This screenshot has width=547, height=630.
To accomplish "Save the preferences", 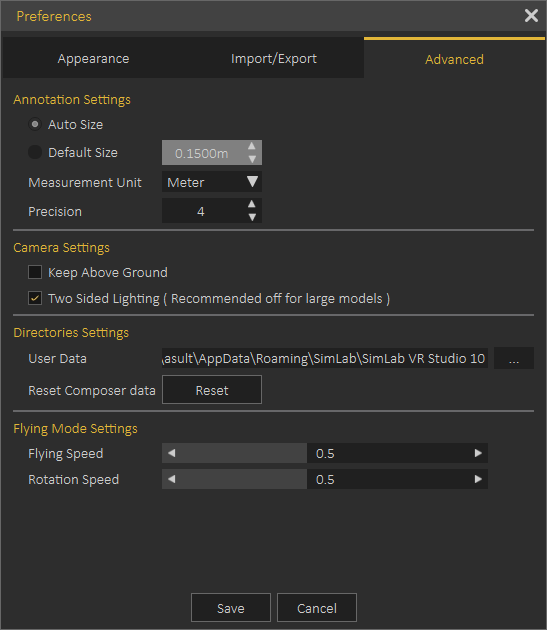I will pos(231,608).
